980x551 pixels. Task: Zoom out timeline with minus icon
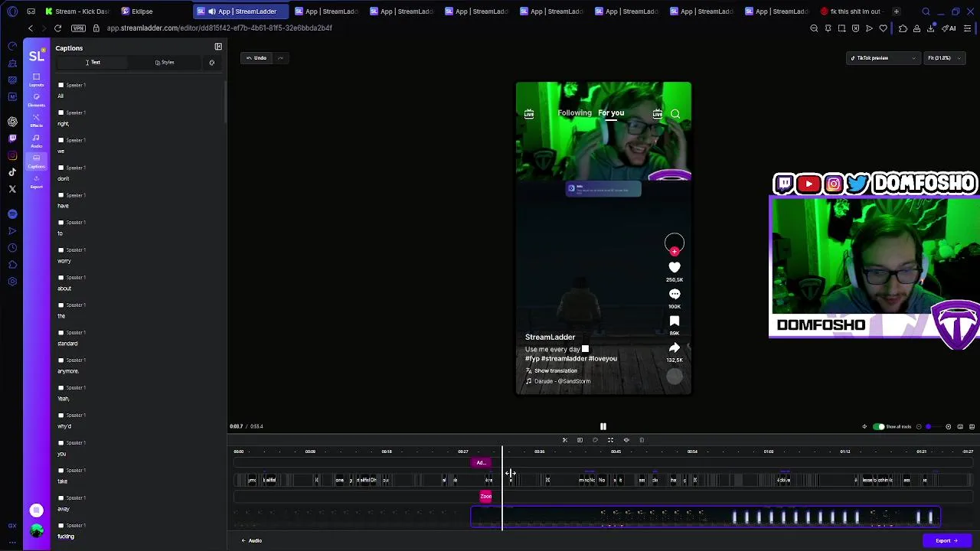[x=919, y=427]
